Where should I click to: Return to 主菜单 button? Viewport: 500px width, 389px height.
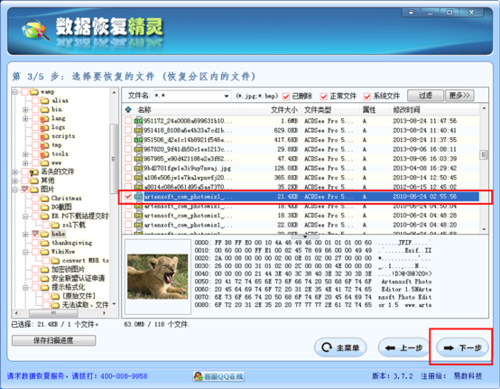coord(340,348)
